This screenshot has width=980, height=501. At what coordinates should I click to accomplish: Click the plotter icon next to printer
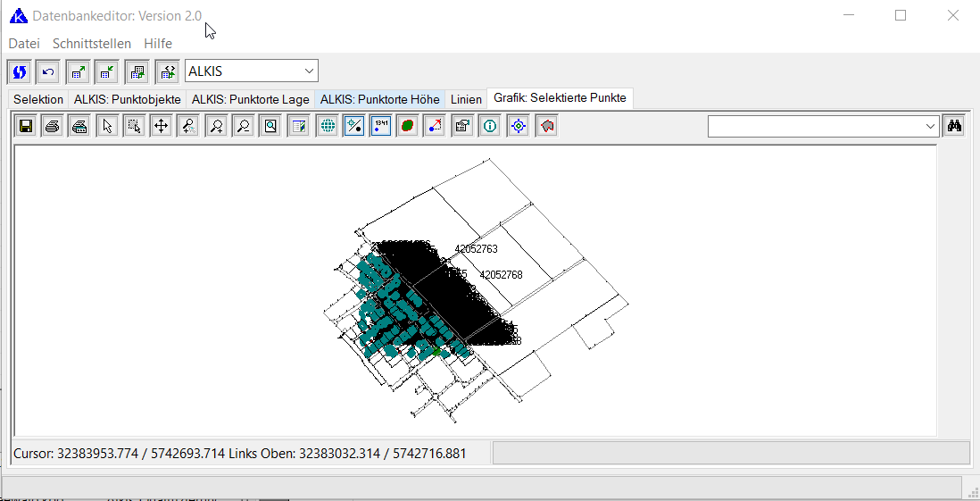79,126
